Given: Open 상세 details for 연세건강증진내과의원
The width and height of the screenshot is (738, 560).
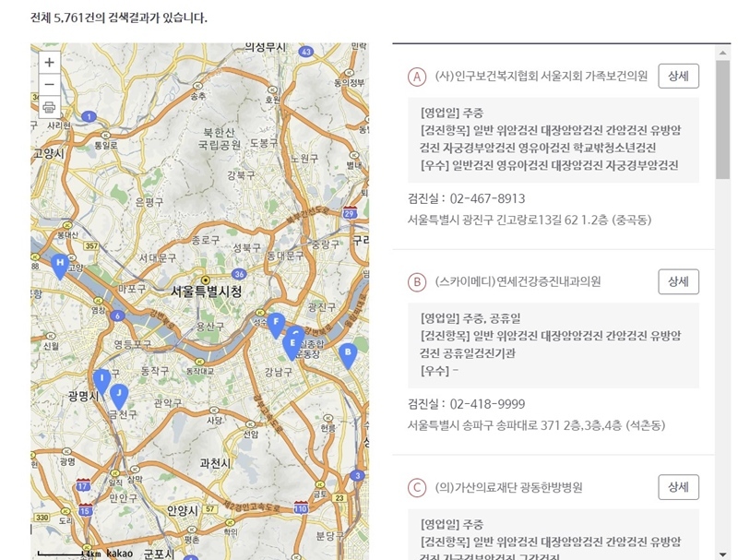Looking at the screenshot, I should pos(679,281).
